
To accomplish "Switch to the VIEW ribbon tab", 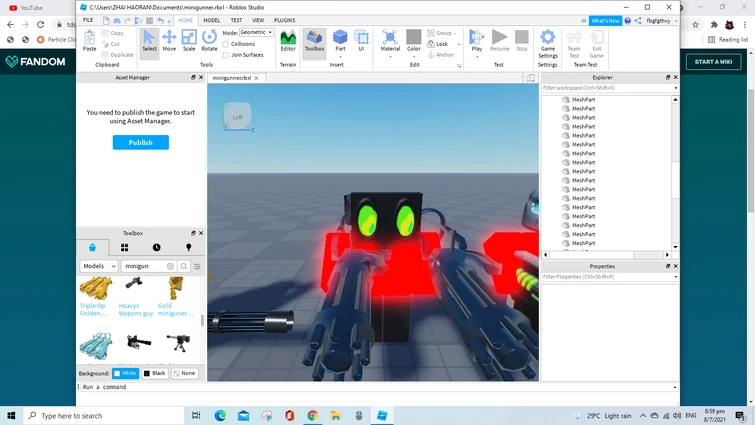I will click(x=258, y=20).
